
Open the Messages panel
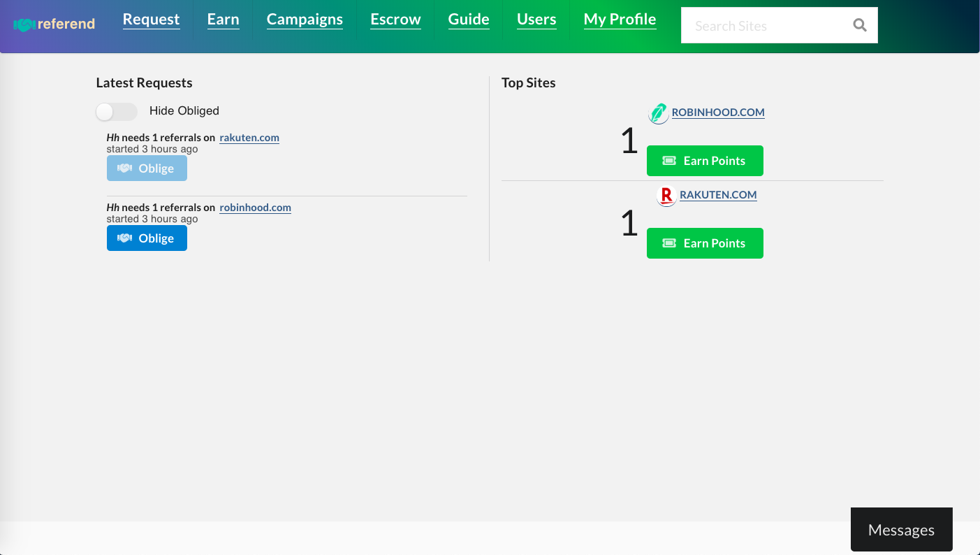pyautogui.click(x=902, y=530)
